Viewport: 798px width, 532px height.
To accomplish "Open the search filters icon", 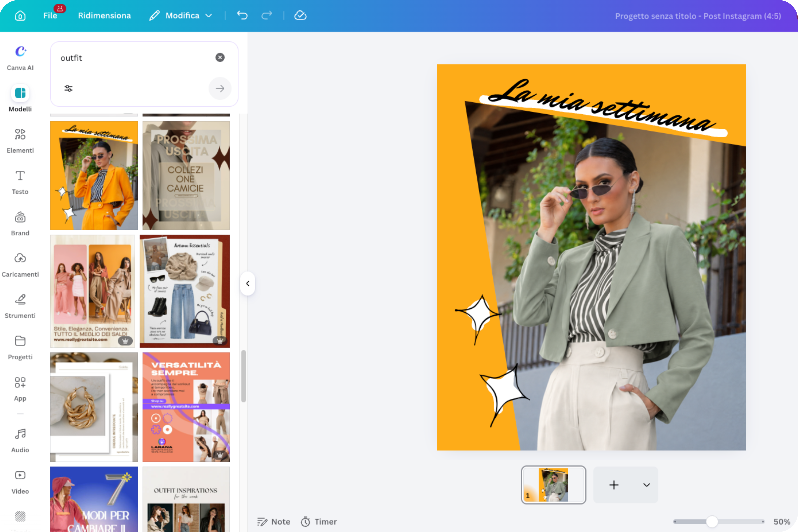I will 68,88.
